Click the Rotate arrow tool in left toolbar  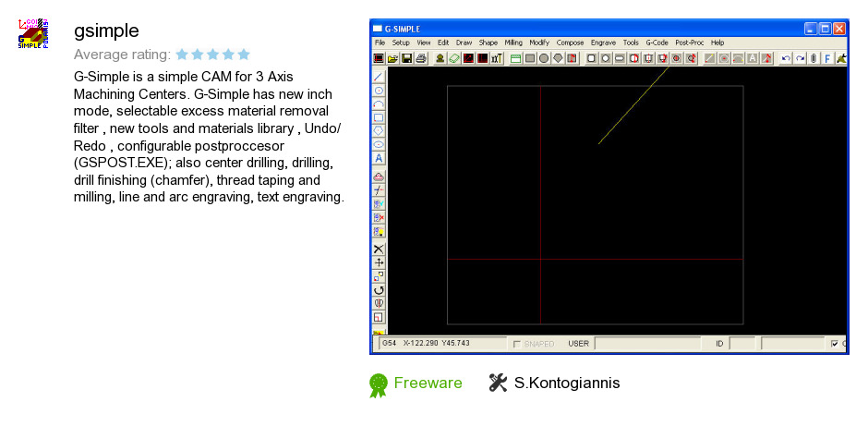(x=379, y=289)
